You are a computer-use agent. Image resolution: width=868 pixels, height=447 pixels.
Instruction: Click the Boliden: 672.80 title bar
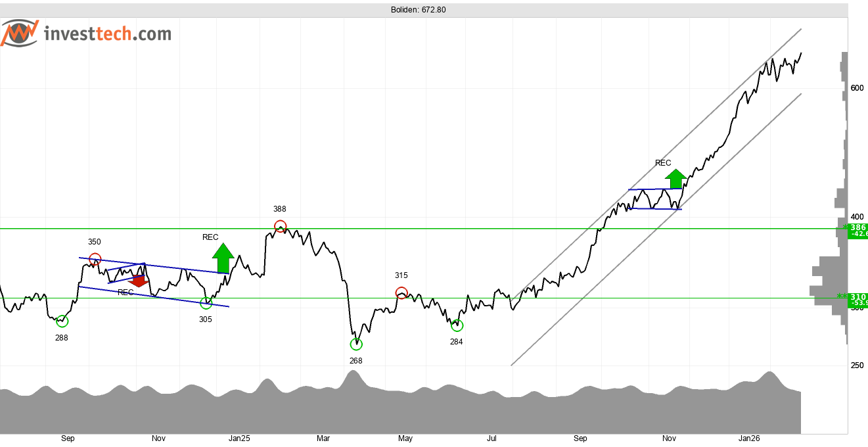pyautogui.click(x=423, y=10)
